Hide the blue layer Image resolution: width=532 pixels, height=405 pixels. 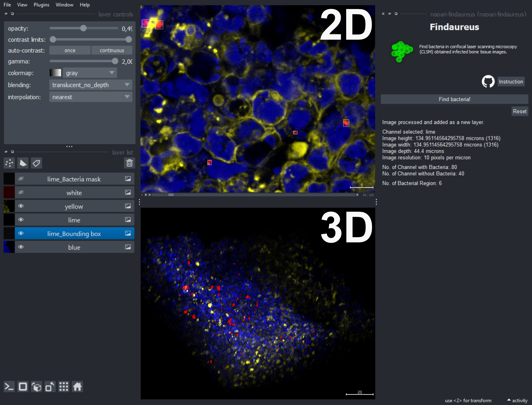click(x=21, y=247)
